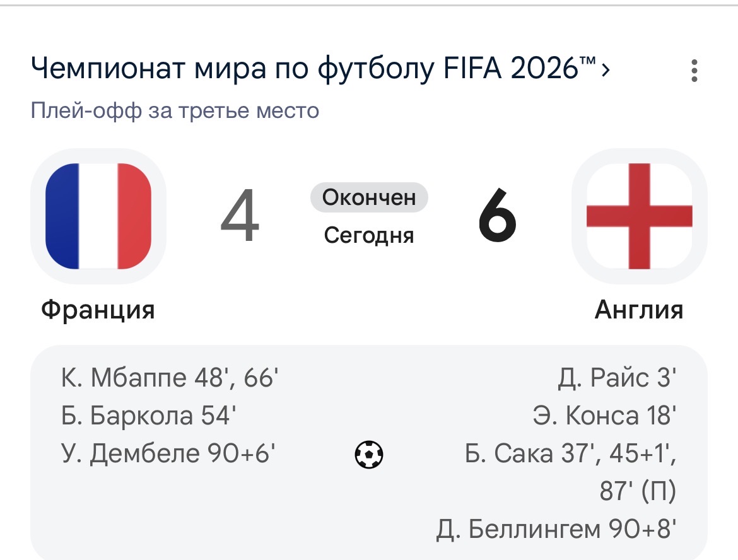Click the France flag icon
Viewport: 738px width, 560px height.
pos(98,216)
